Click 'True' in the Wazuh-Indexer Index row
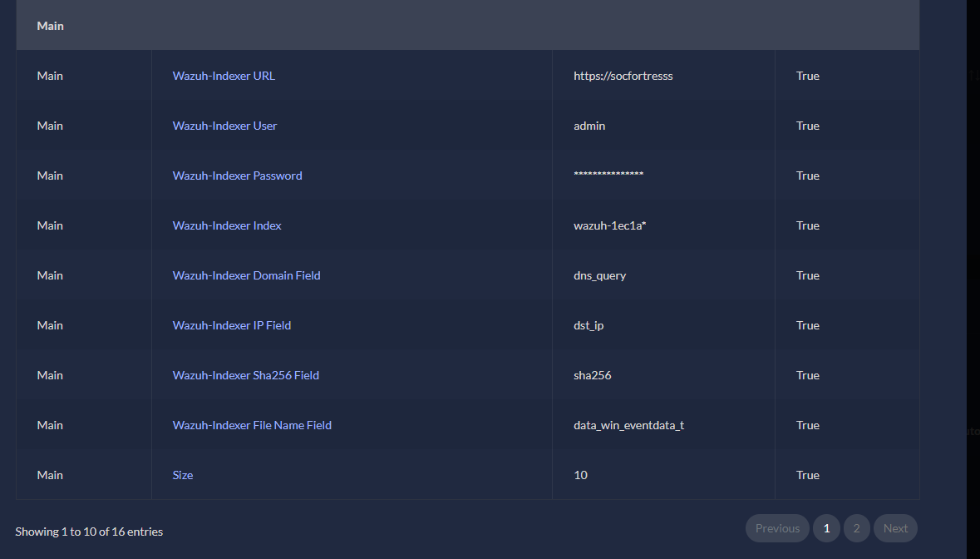The width and height of the screenshot is (980, 559). [x=807, y=225]
